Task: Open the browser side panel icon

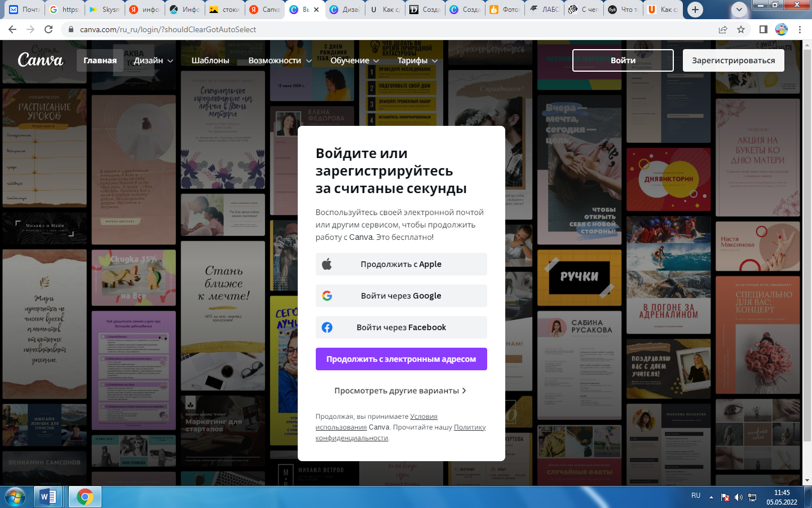Action: pos(763,29)
